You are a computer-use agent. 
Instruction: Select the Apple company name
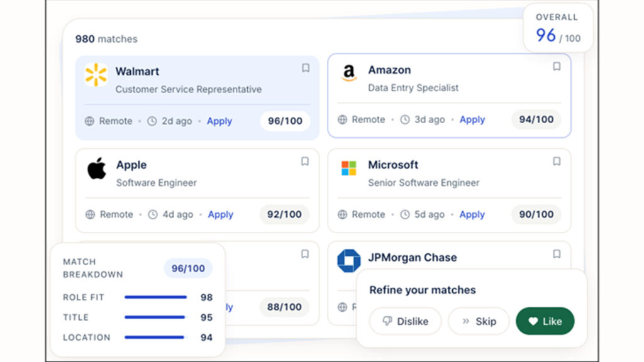click(x=131, y=165)
